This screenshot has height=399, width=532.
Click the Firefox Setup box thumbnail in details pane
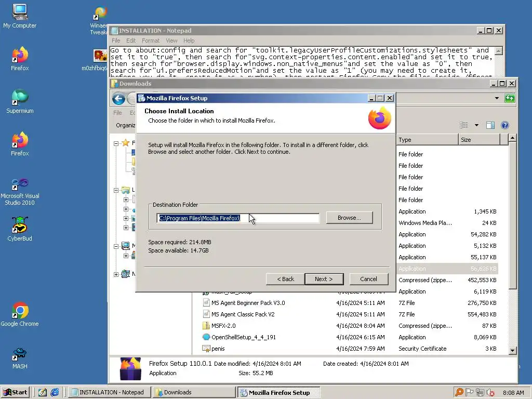coord(130,368)
